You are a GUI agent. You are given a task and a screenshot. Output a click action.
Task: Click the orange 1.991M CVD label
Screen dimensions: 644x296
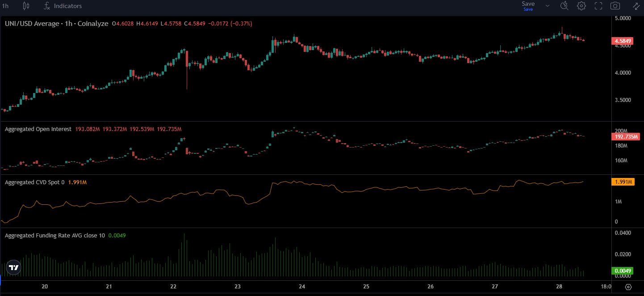coord(623,182)
